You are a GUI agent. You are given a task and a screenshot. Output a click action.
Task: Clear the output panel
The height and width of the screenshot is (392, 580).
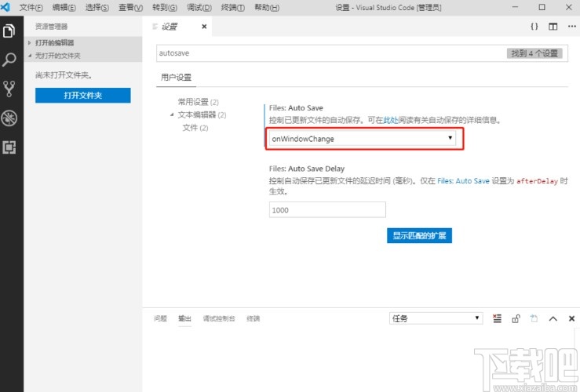point(497,318)
